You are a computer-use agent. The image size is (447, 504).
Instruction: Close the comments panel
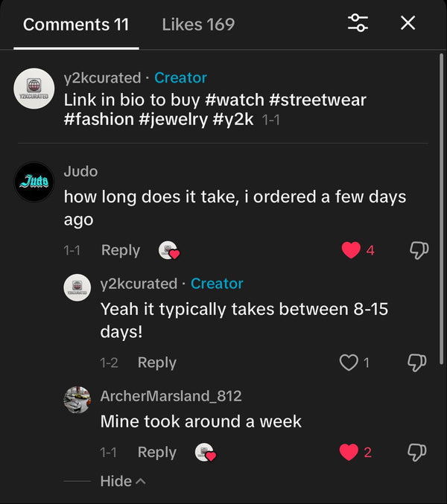coord(408,23)
